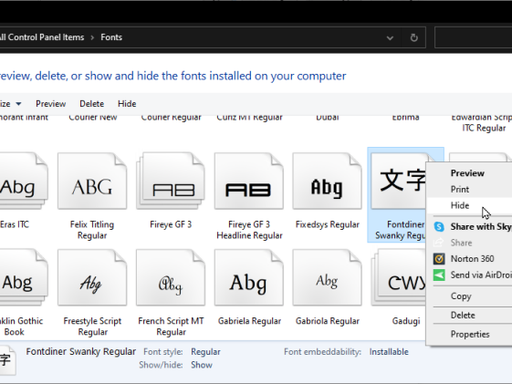This screenshot has height=384, width=512.
Task: Open Properties from the context menu
Action: 470,334
